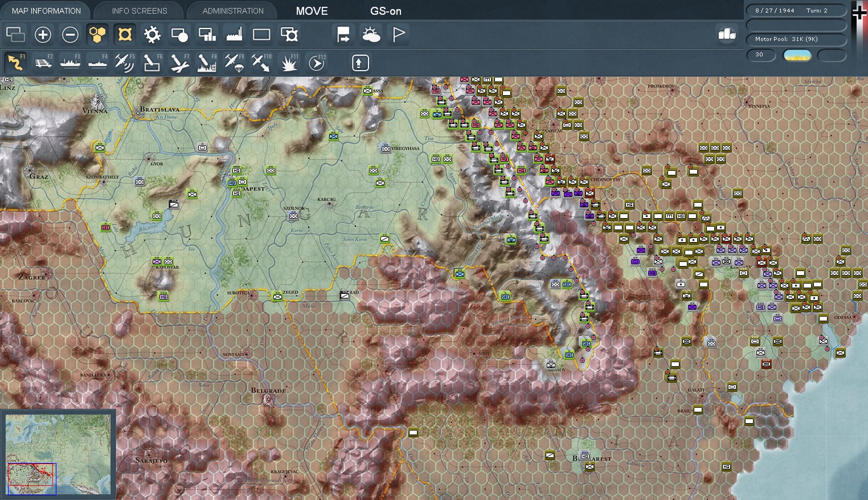Click the plain rectangle icon
Viewport: 868px width, 500px height.
(261, 35)
